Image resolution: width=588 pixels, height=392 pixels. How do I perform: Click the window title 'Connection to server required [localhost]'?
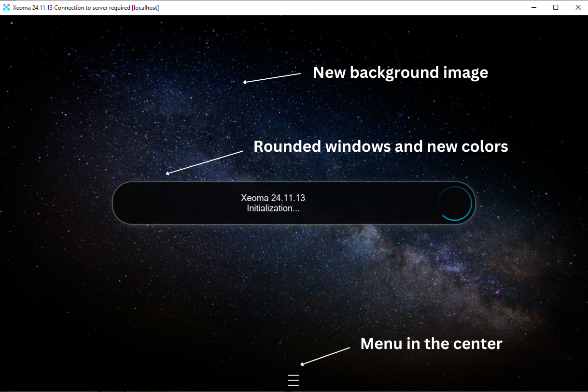pyautogui.click(x=107, y=8)
